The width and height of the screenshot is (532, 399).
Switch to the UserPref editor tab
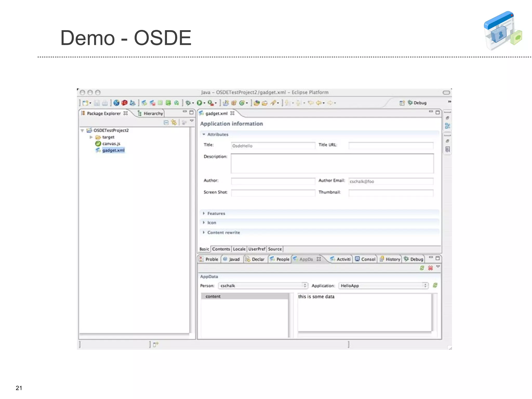[x=257, y=249]
